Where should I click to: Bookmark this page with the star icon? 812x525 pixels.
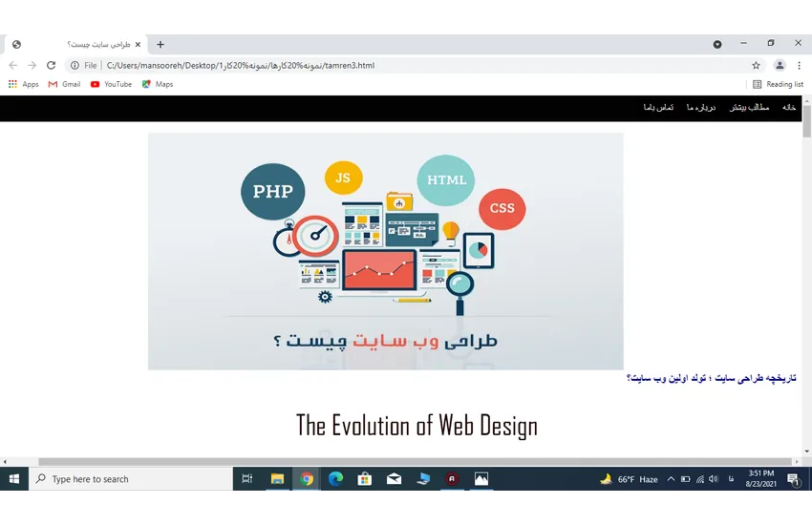point(756,66)
